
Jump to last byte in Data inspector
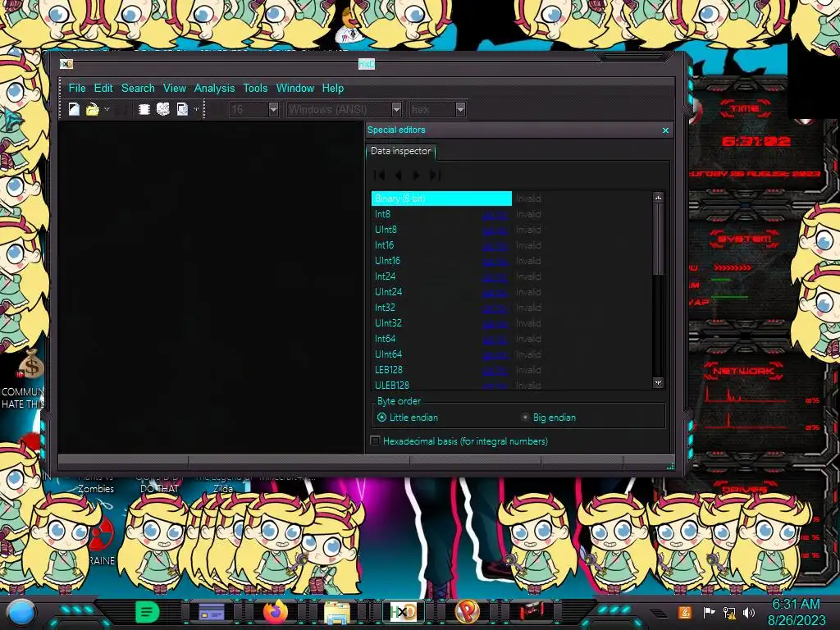pyautogui.click(x=435, y=175)
